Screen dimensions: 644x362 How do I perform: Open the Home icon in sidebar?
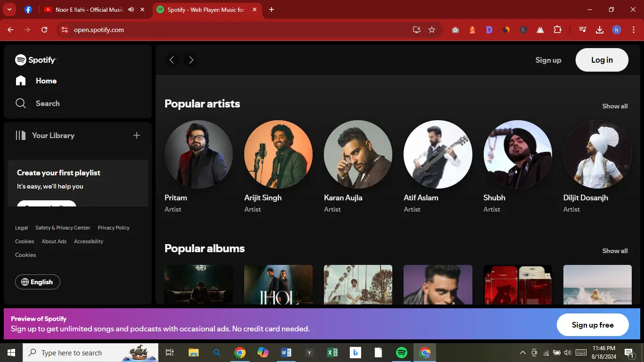point(21,81)
